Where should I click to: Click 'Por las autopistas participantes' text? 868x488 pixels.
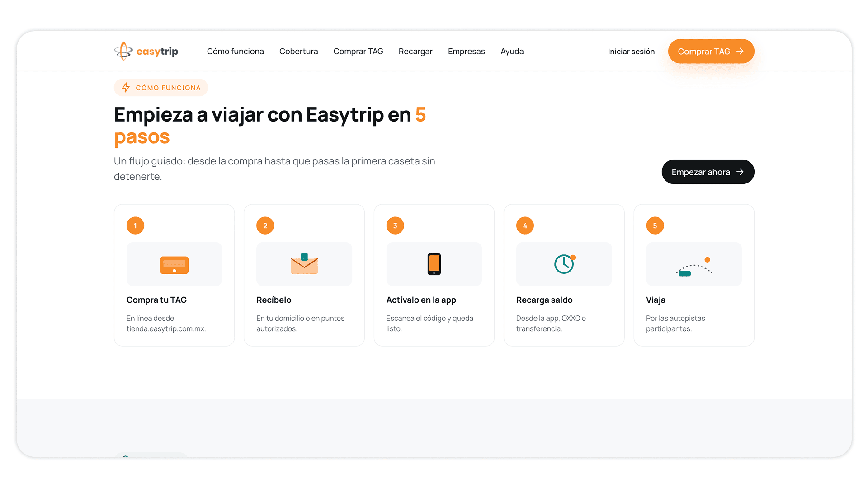click(675, 324)
